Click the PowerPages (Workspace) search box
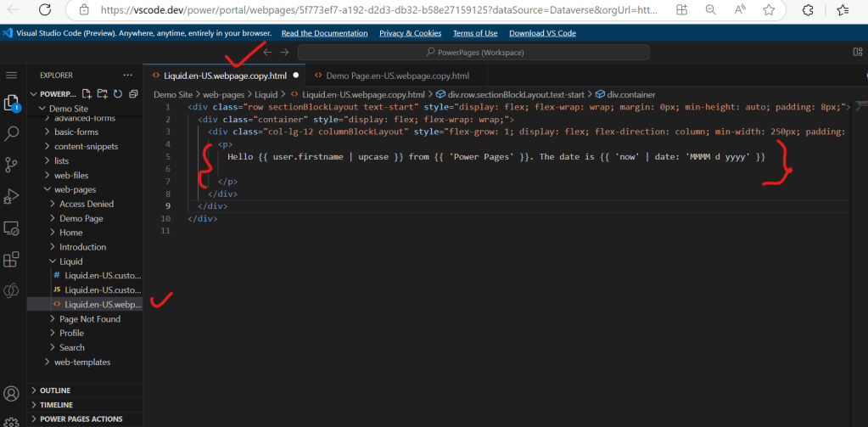 click(x=474, y=53)
